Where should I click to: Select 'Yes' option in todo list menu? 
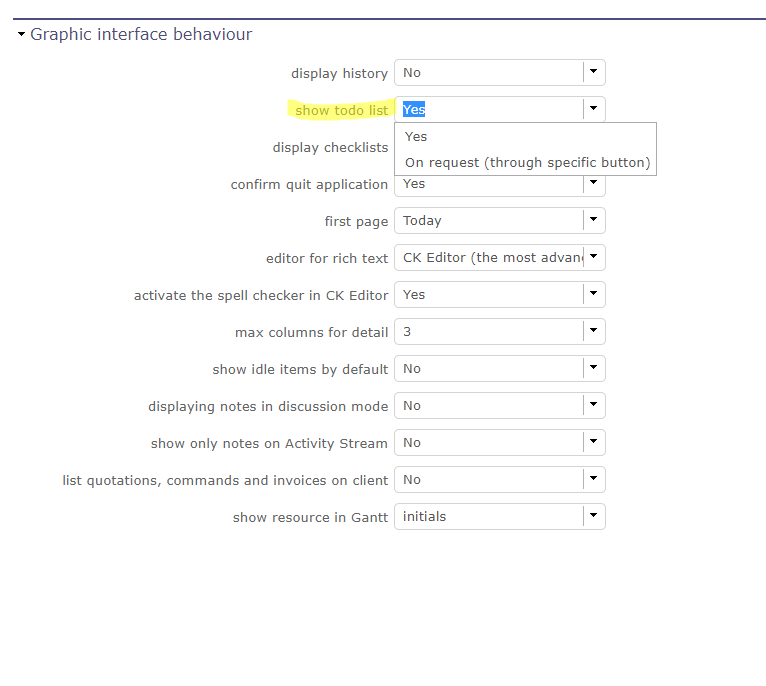click(x=416, y=137)
